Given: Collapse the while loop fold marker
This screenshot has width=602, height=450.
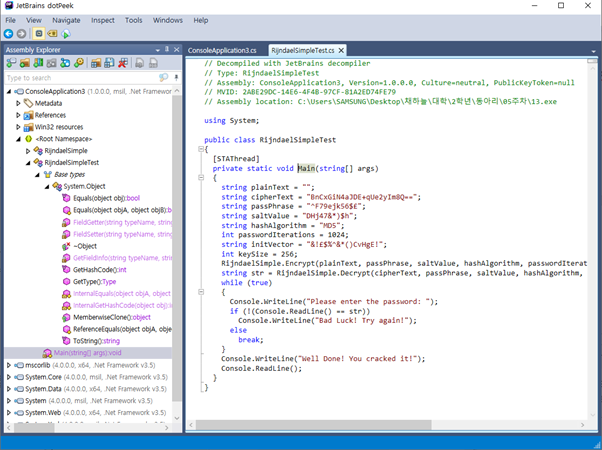Looking at the screenshot, I should pyautogui.click(x=201, y=292).
